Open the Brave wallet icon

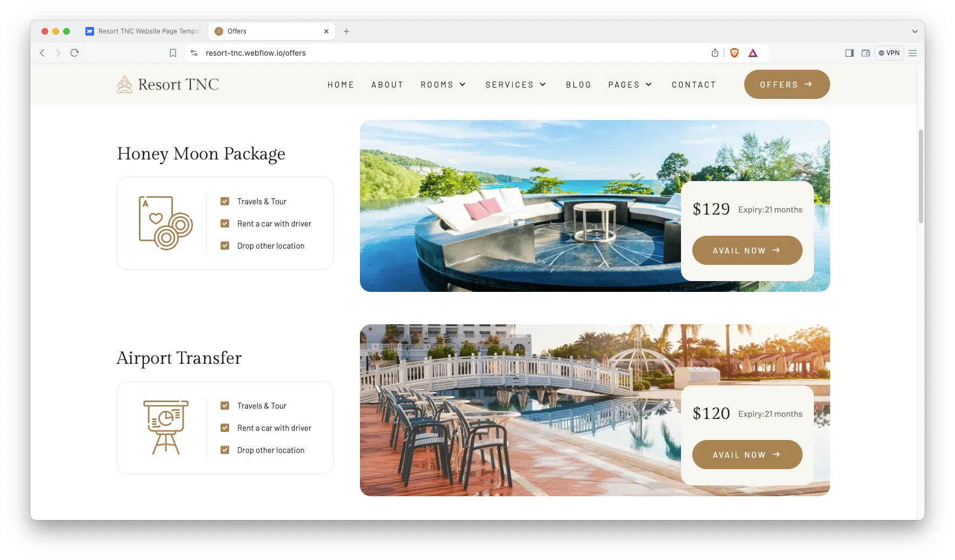[x=866, y=53]
